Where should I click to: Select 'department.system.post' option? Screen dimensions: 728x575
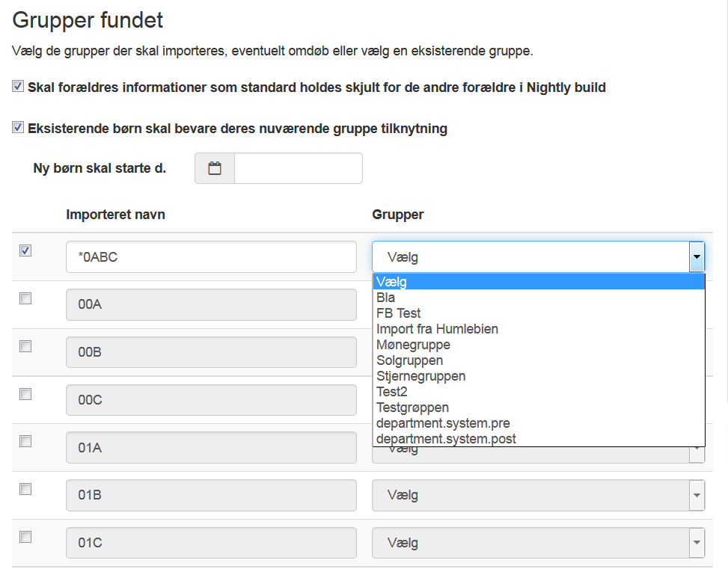click(539, 439)
